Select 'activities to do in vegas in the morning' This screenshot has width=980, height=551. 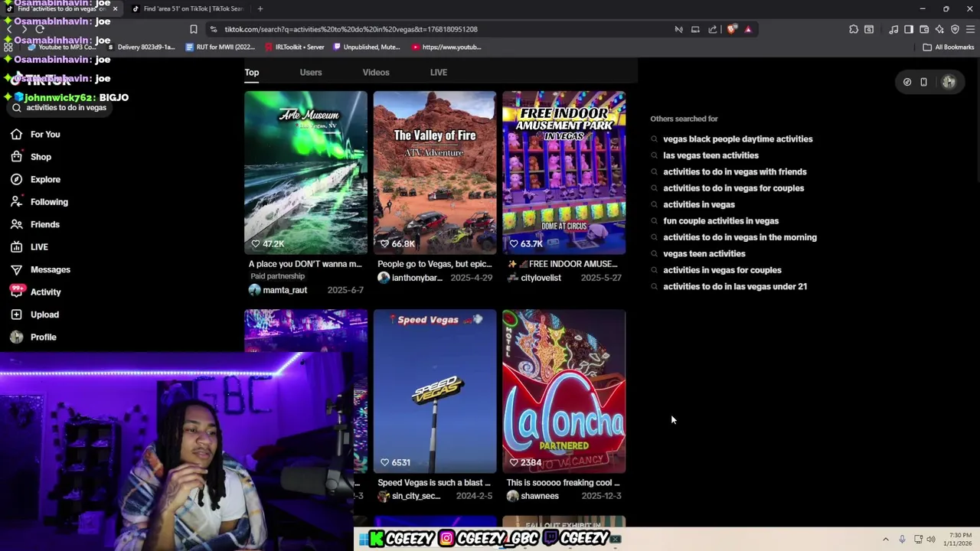tap(740, 237)
